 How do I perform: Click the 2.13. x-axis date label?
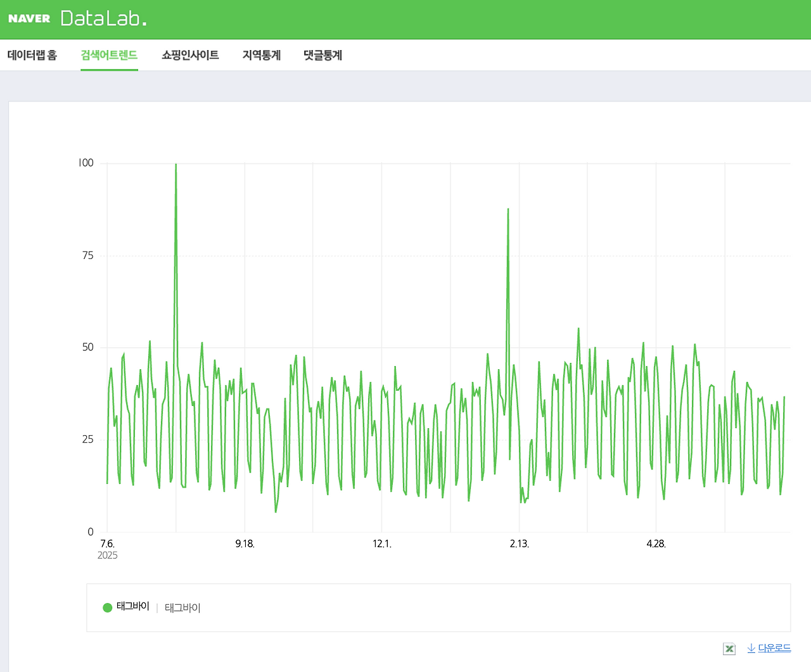tap(520, 543)
